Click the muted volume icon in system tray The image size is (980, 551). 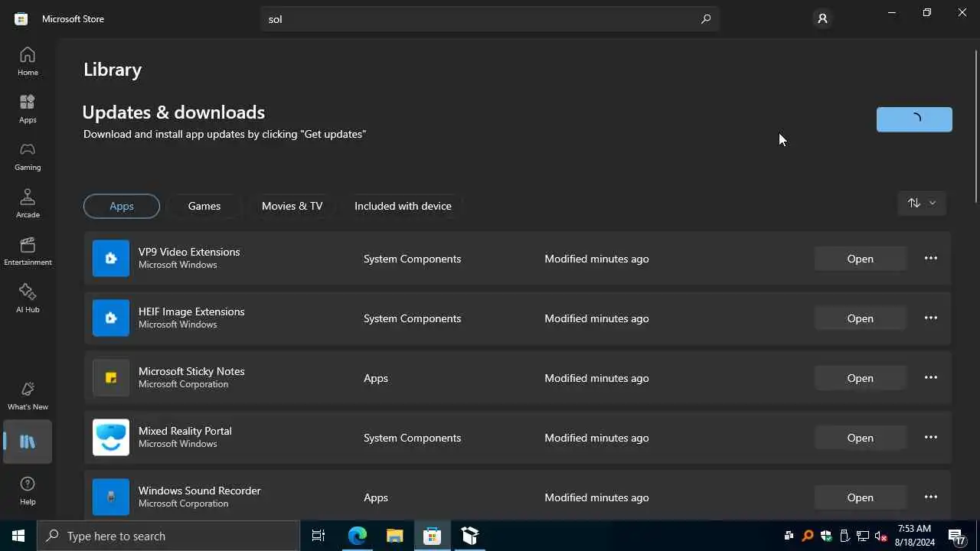tap(880, 536)
